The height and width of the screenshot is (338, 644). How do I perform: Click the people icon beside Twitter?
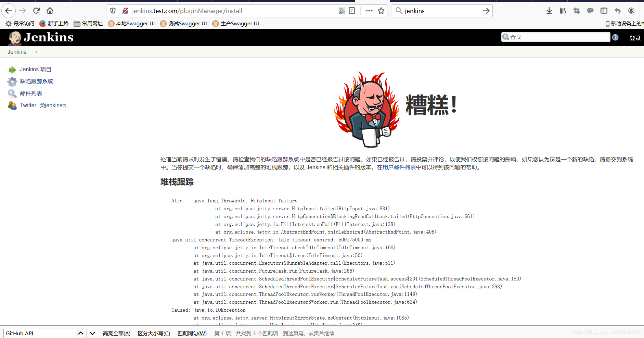click(x=12, y=105)
